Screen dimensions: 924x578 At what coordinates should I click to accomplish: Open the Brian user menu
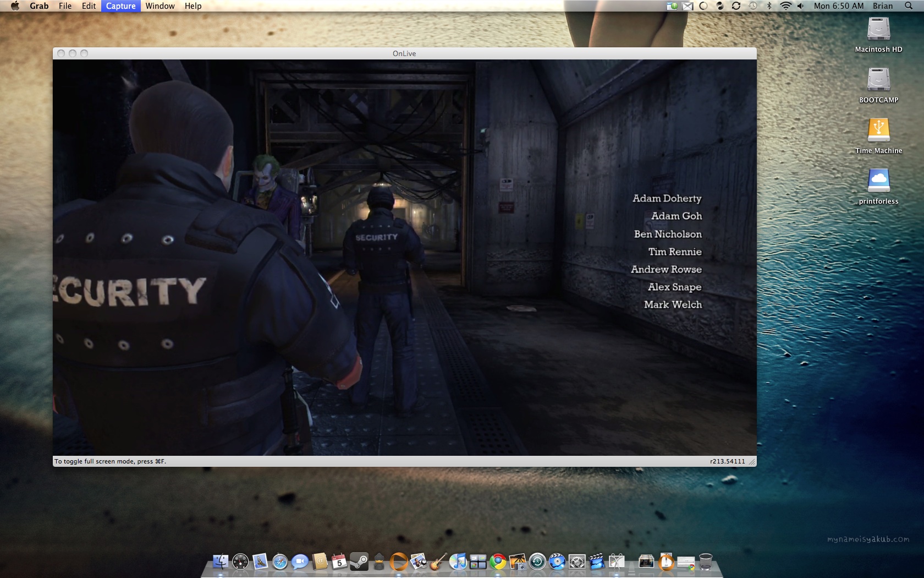point(883,6)
